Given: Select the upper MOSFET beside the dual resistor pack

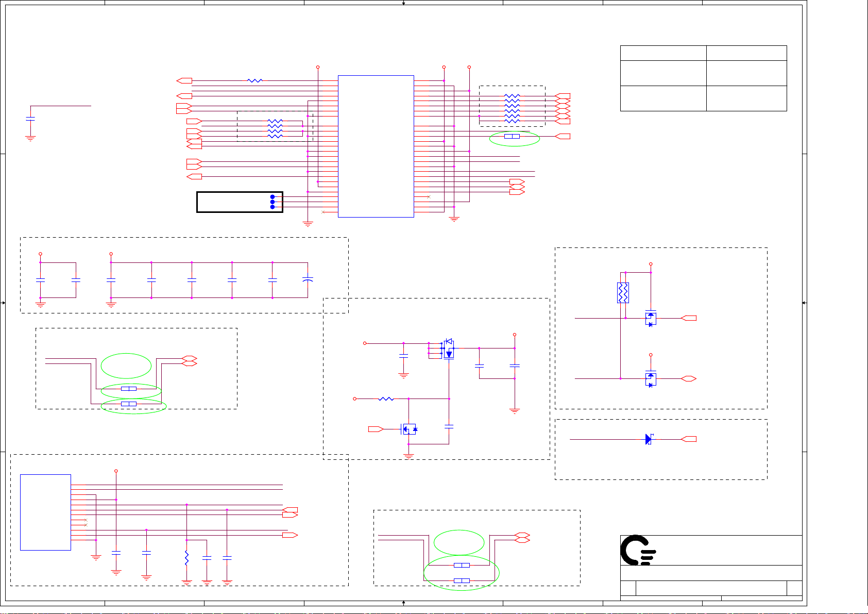Looking at the screenshot, I should tap(651, 318).
